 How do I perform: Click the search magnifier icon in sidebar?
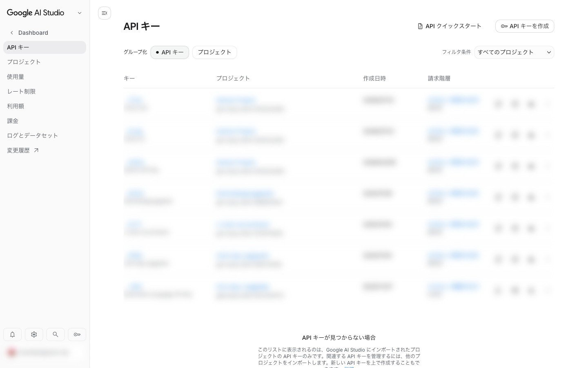point(56,334)
